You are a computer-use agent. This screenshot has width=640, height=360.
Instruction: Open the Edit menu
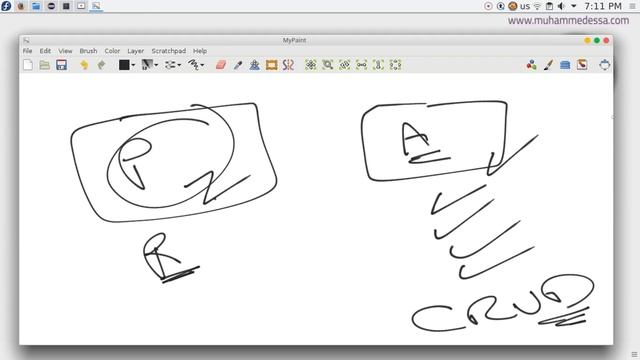tap(45, 51)
